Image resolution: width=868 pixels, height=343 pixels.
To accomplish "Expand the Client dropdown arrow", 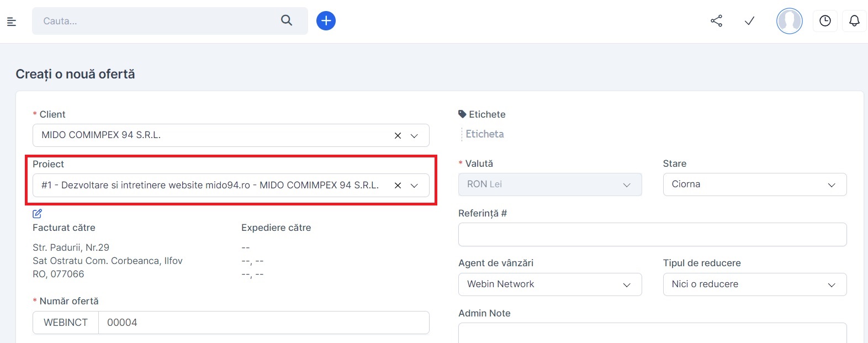I will point(414,136).
